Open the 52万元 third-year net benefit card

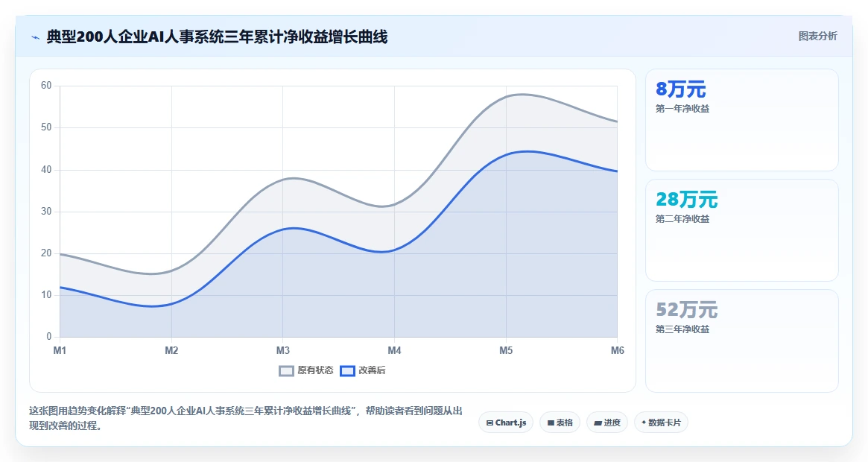742,341
